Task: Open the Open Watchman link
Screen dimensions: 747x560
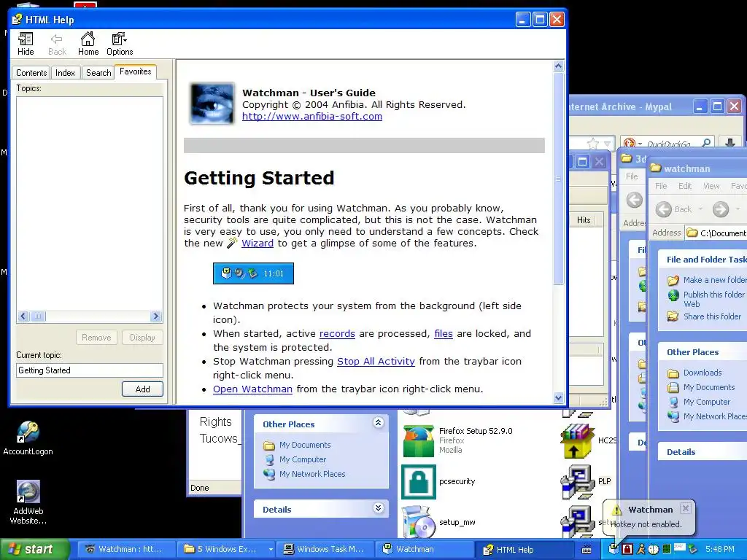Action: pos(252,389)
